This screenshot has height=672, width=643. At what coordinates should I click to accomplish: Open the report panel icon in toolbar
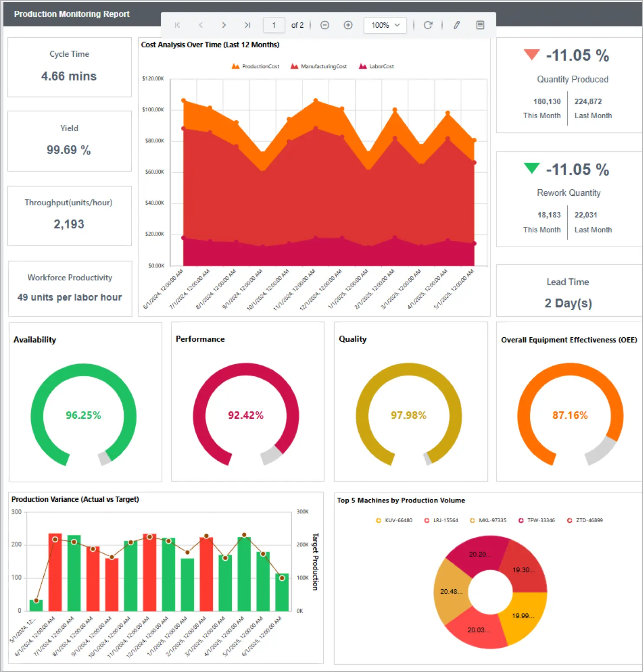(x=480, y=25)
